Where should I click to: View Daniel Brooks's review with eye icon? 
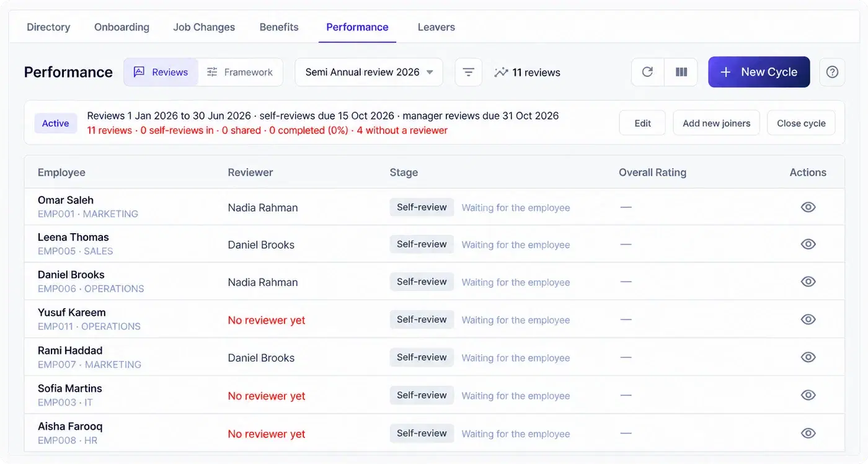(x=808, y=282)
